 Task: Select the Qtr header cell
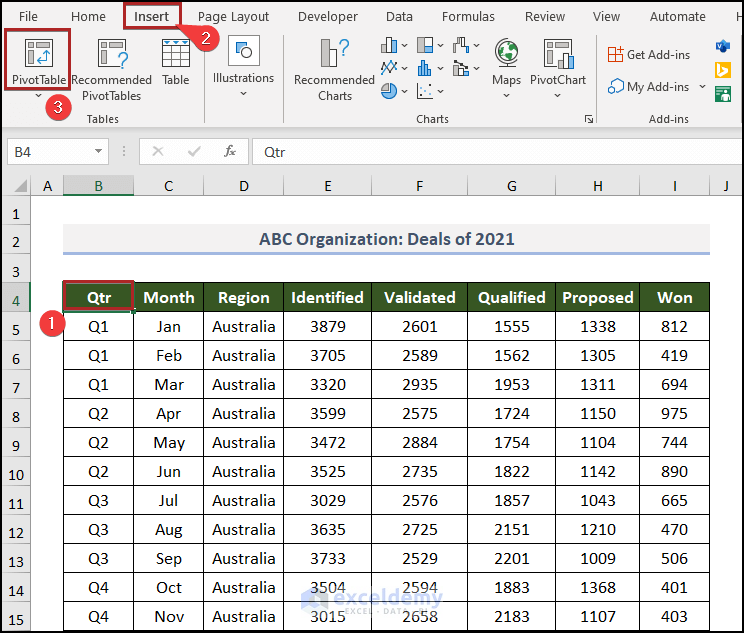(x=98, y=297)
